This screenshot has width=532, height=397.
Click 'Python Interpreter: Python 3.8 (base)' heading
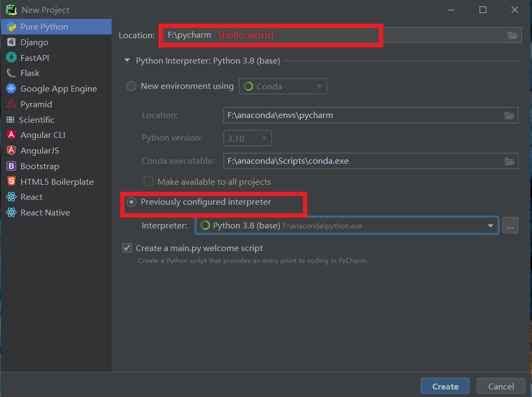point(208,61)
